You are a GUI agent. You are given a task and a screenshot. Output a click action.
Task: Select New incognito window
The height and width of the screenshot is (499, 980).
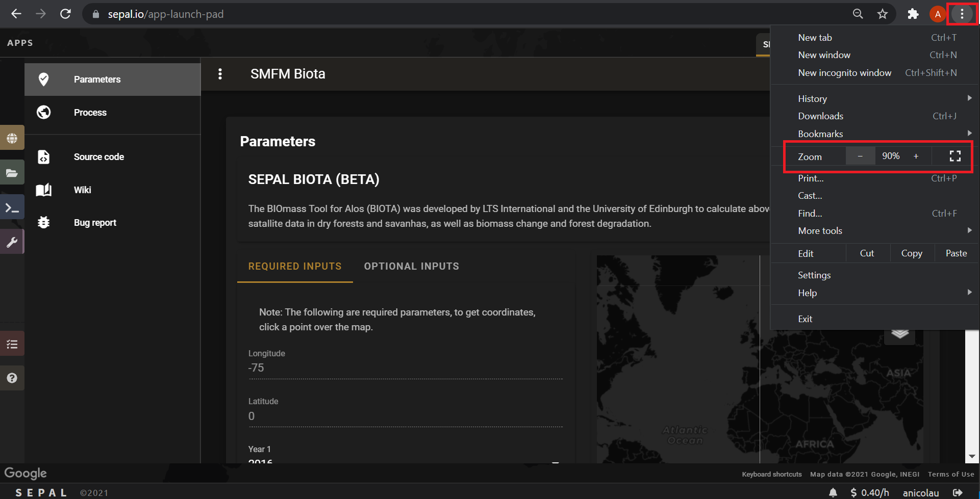click(875, 73)
